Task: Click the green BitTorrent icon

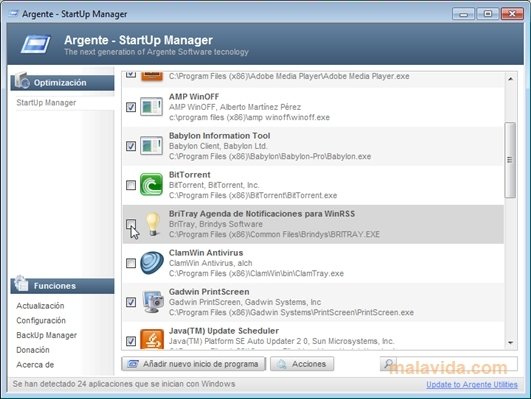Action: coord(151,185)
